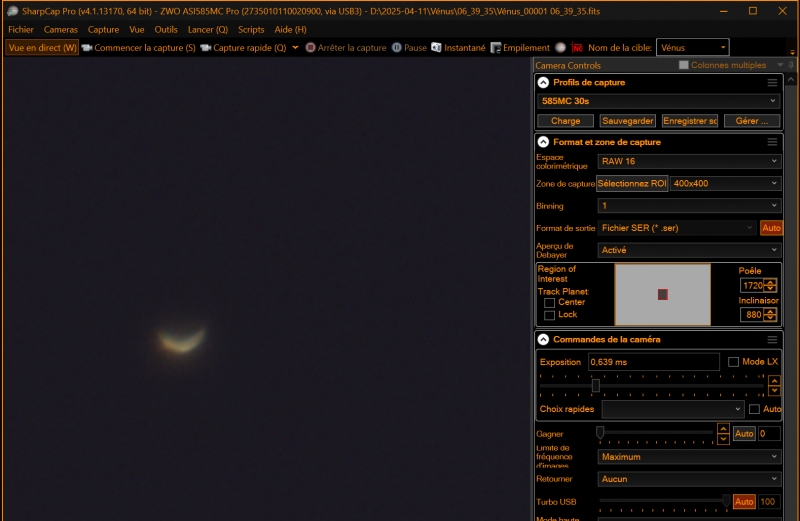Click the toolbar overflow arrow at the far right

(x=792, y=52)
